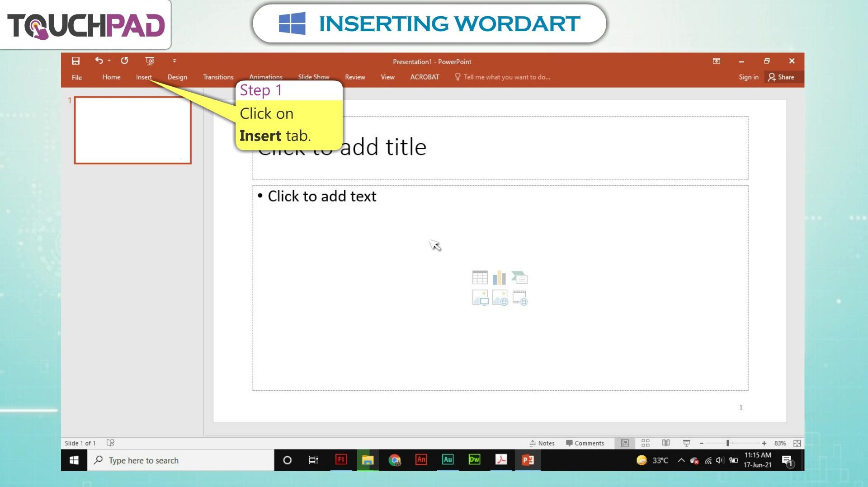868x487 pixels.
Task: Click the volume speaker tray icon
Action: [720, 460]
